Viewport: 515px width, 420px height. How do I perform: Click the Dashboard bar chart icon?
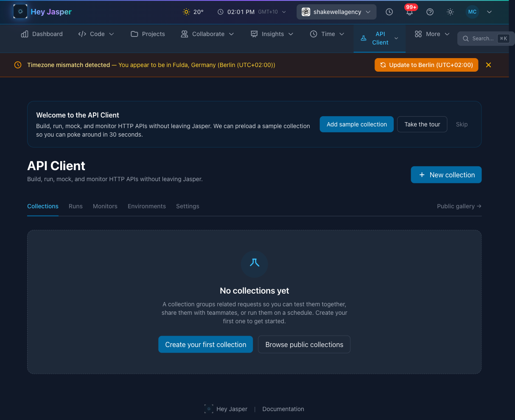pos(25,34)
